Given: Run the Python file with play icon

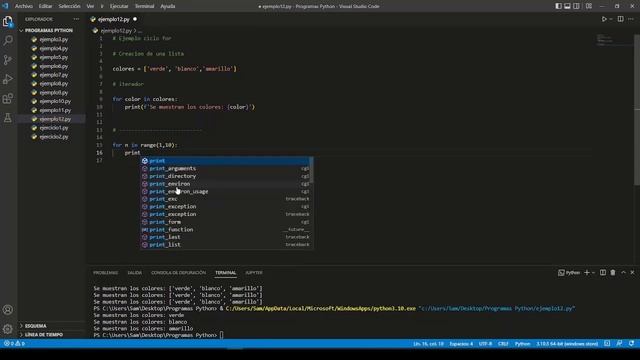Looking at the screenshot, I should tap(604, 19).
